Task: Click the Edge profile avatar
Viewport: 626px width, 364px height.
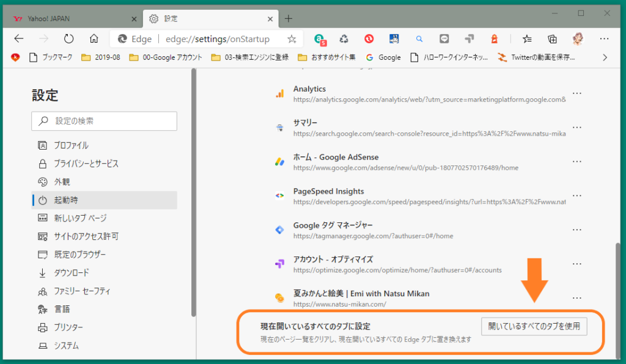Action: pyautogui.click(x=578, y=38)
